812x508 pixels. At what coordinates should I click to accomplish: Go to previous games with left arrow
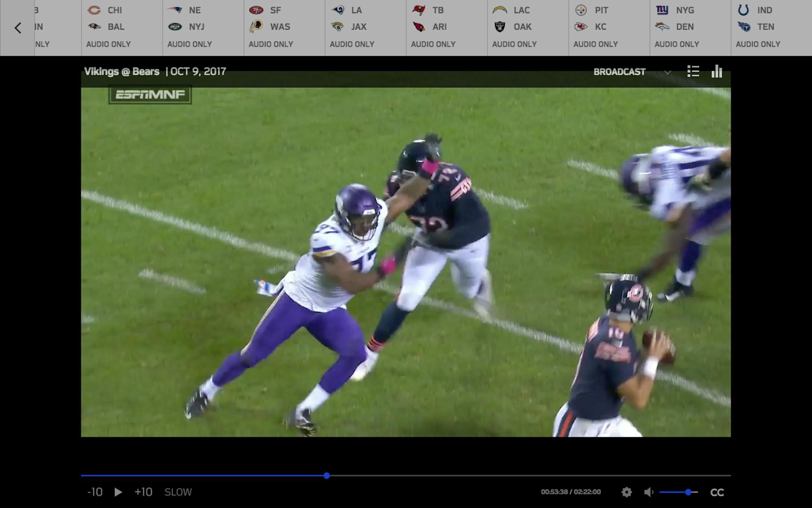18,28
